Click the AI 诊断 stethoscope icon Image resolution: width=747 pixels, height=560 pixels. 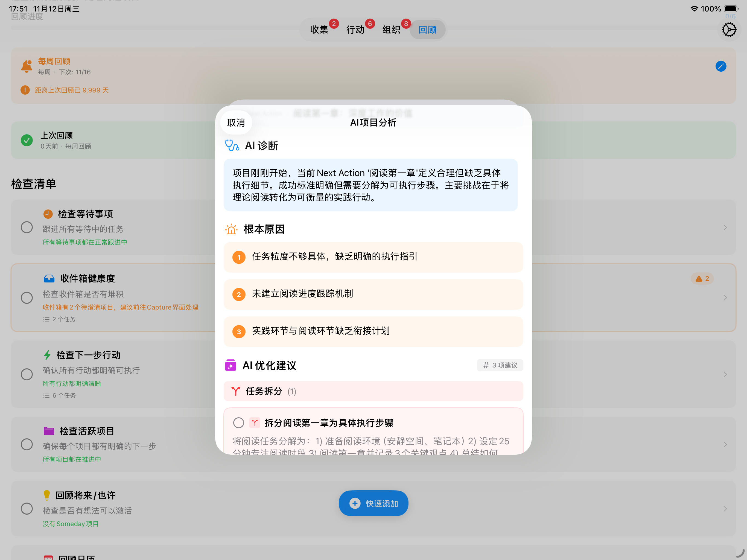[232, 145]
